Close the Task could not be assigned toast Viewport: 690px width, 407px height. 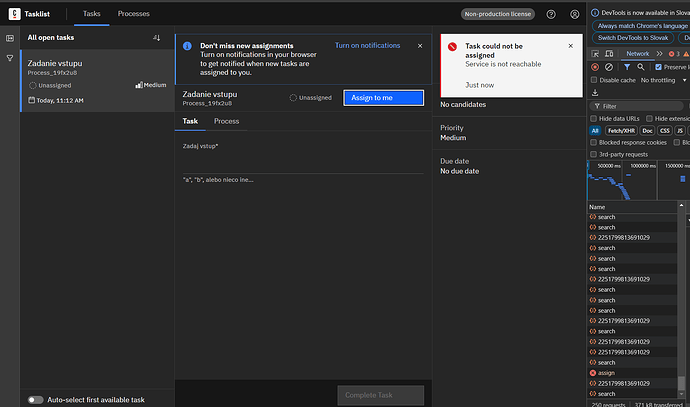[x=571, y=46]
